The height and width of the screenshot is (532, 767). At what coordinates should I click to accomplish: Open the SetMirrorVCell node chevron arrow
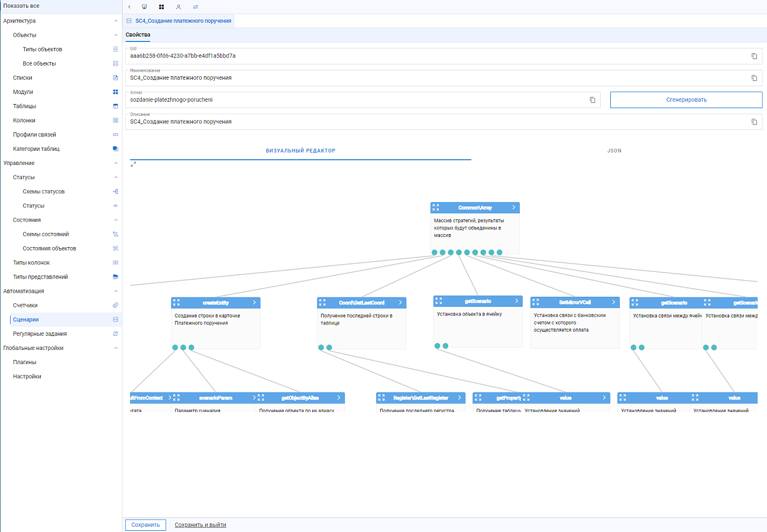(614, 301)
